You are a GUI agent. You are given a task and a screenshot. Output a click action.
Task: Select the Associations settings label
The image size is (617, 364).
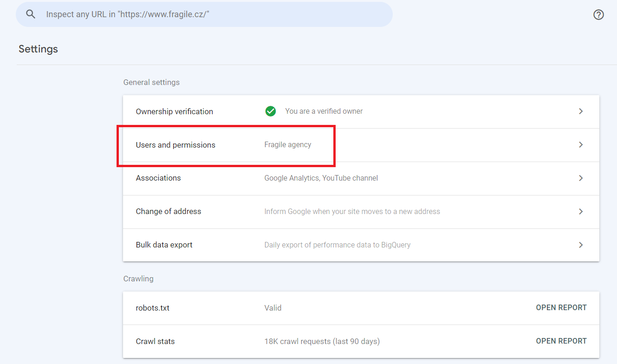[x=158, y=178]
